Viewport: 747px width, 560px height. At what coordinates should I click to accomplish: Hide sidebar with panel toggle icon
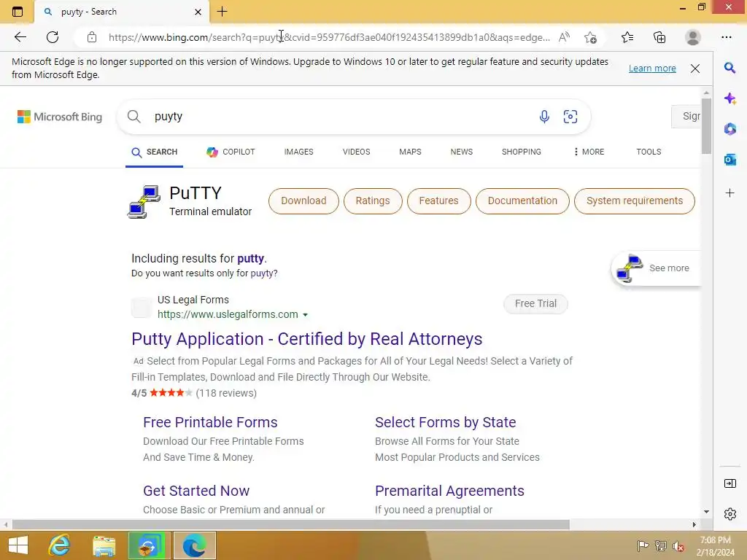pyautogui.click(x=729, y=484)
